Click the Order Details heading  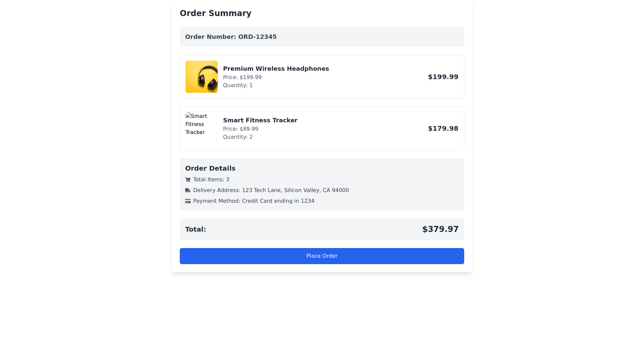click(x=210, y=168)
